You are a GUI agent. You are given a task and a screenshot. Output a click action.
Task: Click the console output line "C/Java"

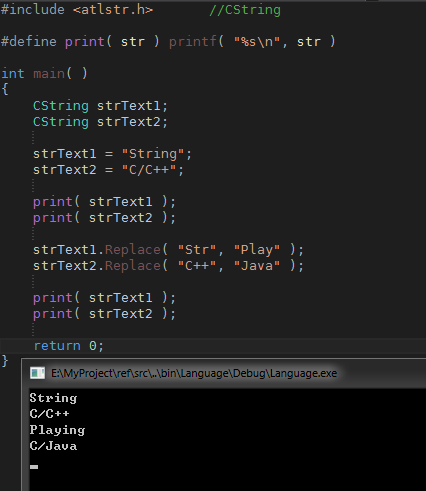(53, 446)
